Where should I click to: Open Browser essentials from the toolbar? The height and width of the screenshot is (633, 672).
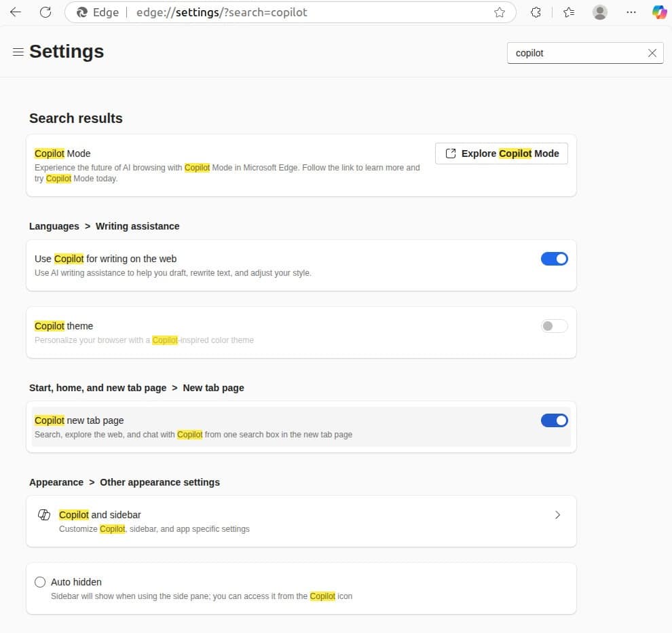569,12
